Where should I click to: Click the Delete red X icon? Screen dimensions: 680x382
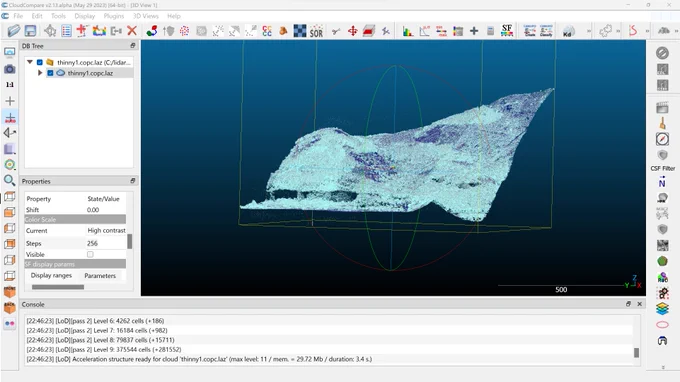[132, 31]
